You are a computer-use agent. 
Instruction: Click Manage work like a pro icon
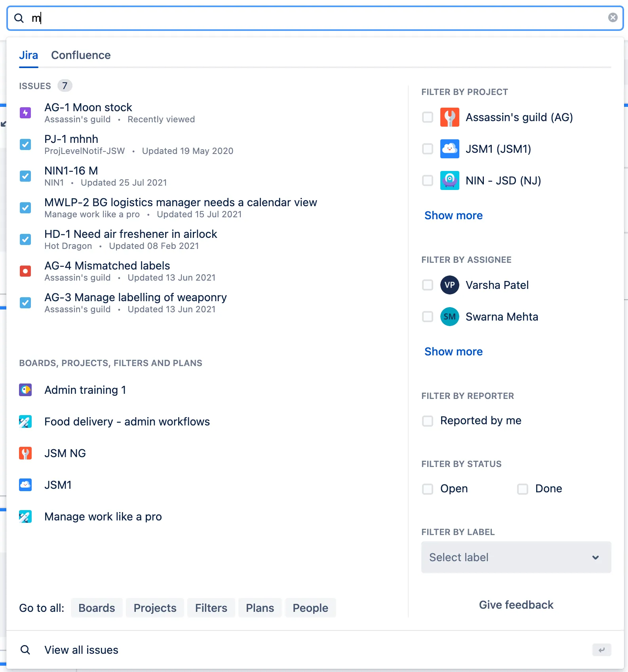(x=25, y=516)
